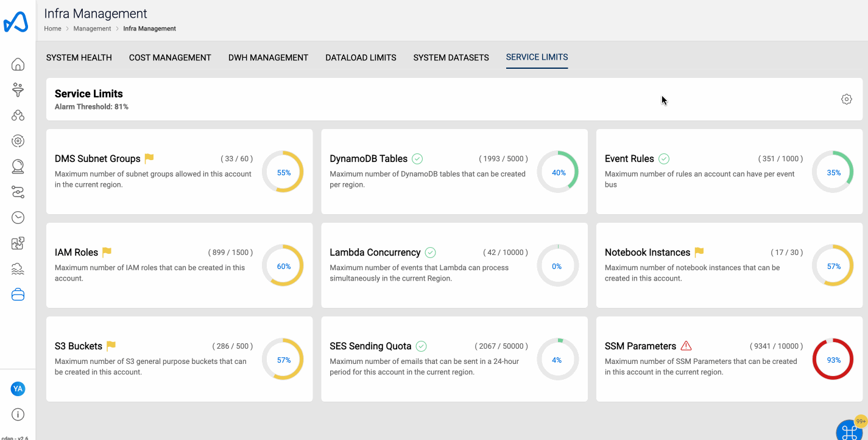Click the briefcase management sidebar icon
This screenshot has width=868, height=440.
tap(18, 295)
